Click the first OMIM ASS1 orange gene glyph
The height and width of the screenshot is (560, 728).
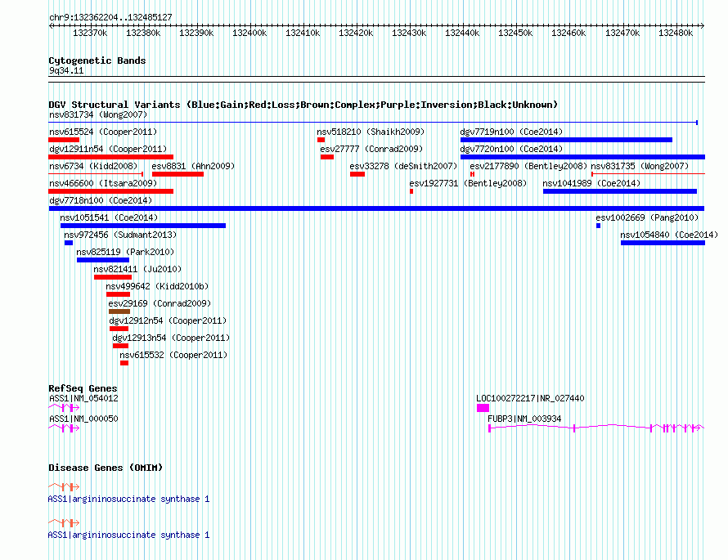click(x=64, y=486)
